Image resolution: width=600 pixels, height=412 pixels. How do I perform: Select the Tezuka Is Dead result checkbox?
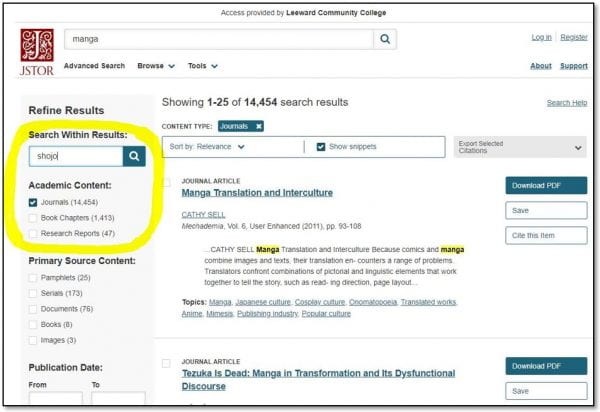pos(166,363)
